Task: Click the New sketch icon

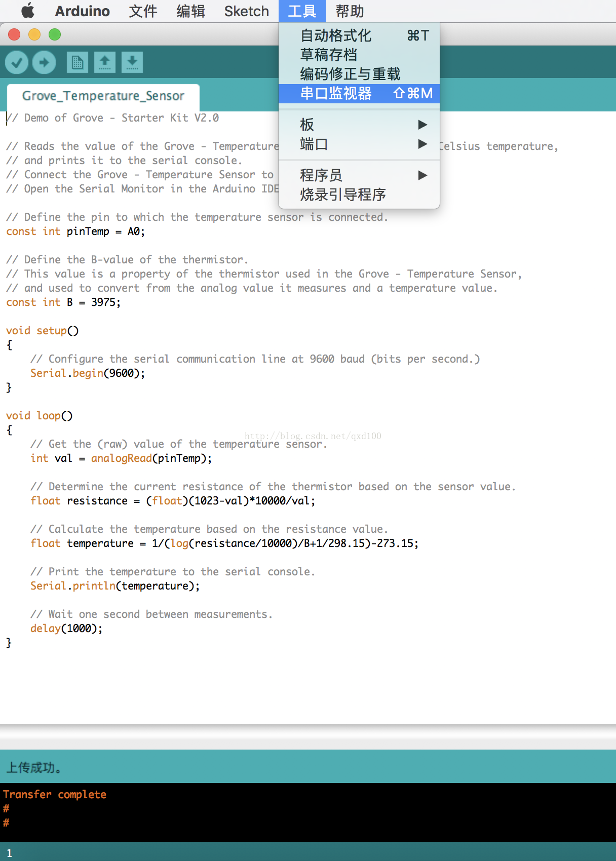Action: point(78,62)
